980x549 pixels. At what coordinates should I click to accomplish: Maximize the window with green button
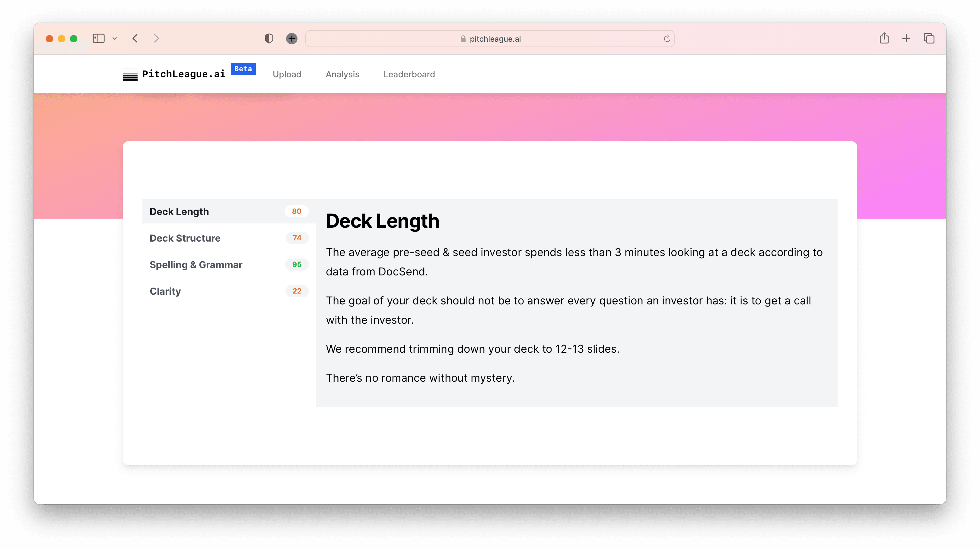click(74, 38)
